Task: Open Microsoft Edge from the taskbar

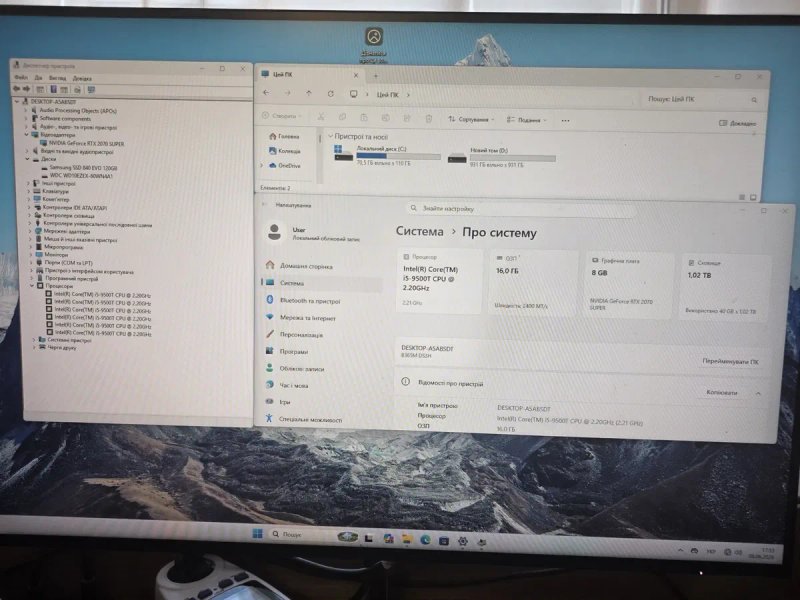Action: [425, 539]
